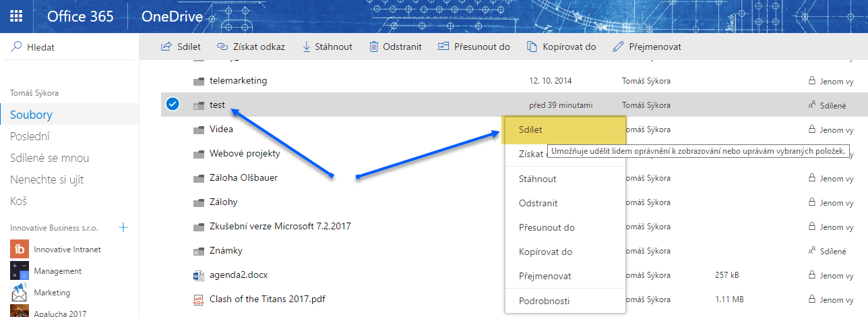This screenshot has height=317, width=868.
Task: Click Sdílené status of the Známky row
Action: click(827, 251)
